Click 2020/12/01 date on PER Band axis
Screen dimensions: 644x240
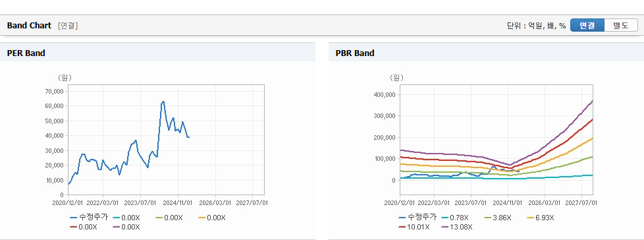click(x=67, y=202)
